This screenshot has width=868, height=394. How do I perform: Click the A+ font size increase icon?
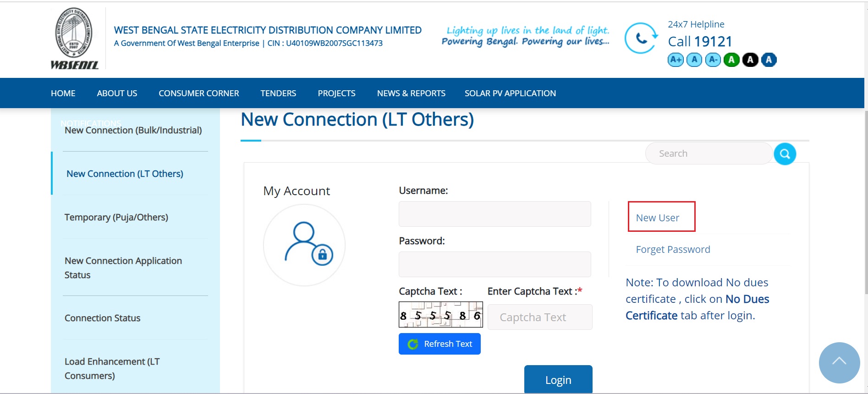click(675, 60)
